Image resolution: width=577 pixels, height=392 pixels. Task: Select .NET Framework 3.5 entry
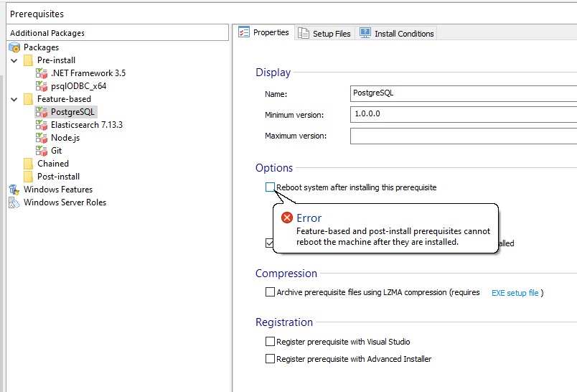[x=88, y=73]
